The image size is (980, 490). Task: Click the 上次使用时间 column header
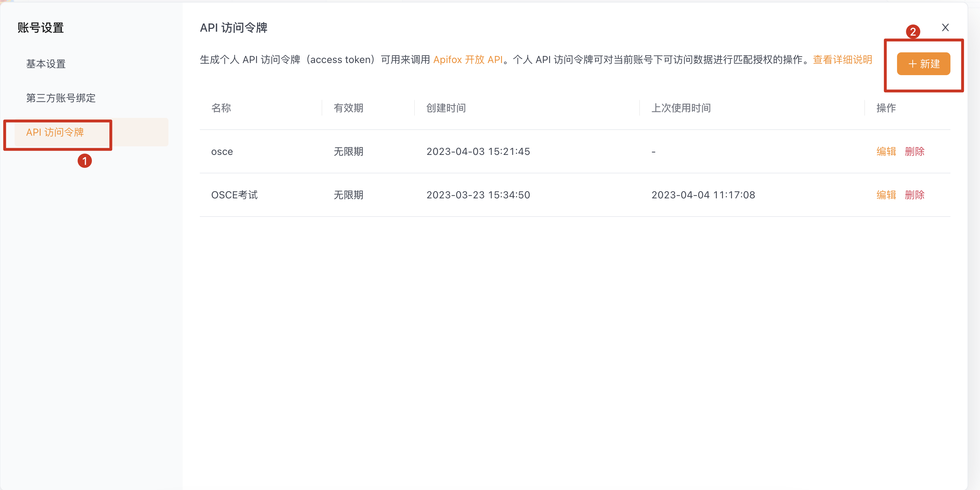point(681,108)
